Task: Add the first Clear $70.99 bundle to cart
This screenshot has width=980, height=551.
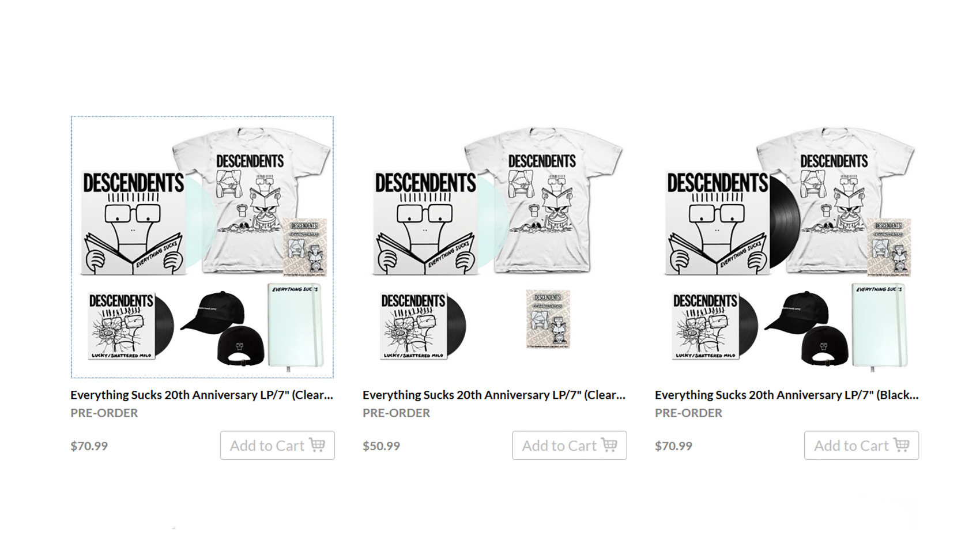Action: [277, 446]
